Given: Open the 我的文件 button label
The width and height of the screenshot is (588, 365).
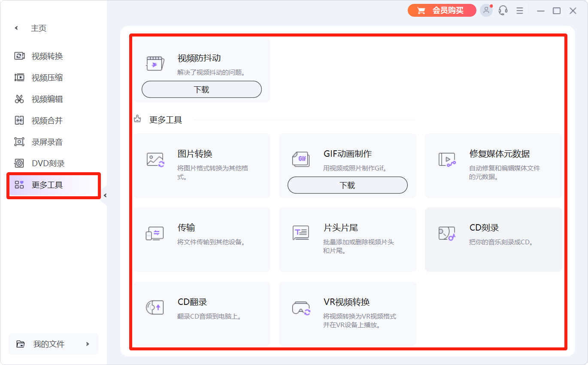Looking at the screenshot, I should [x=49, y=344].
